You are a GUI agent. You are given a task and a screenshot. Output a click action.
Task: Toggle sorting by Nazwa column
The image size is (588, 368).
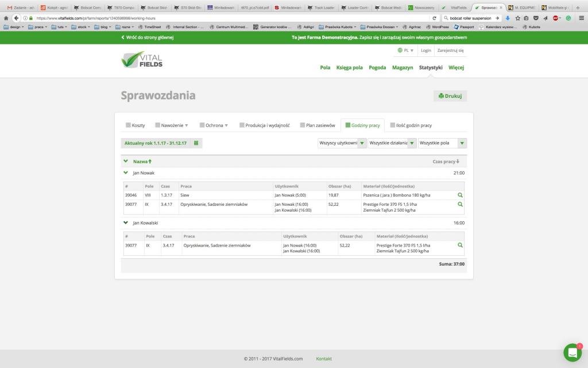[141, 162]
